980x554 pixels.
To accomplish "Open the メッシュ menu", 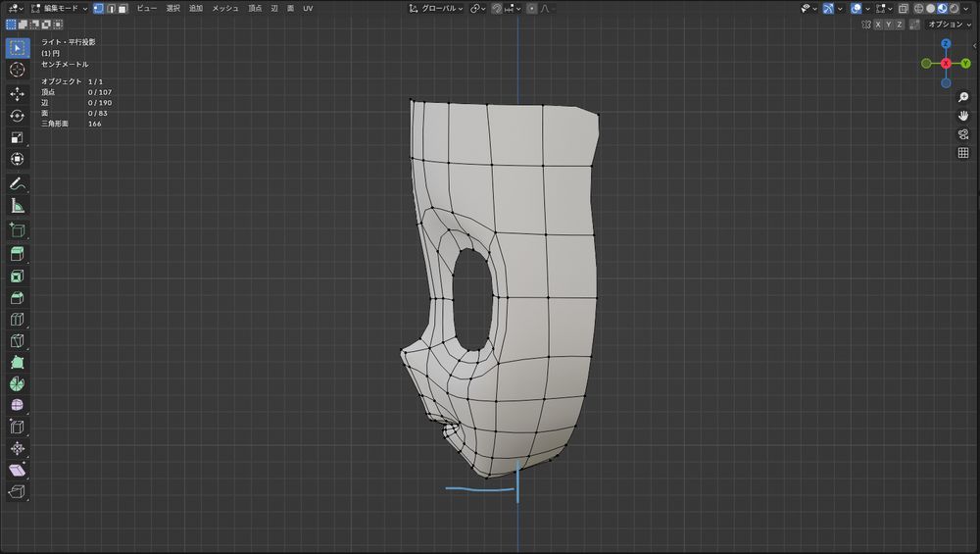I will pos(225,8).
